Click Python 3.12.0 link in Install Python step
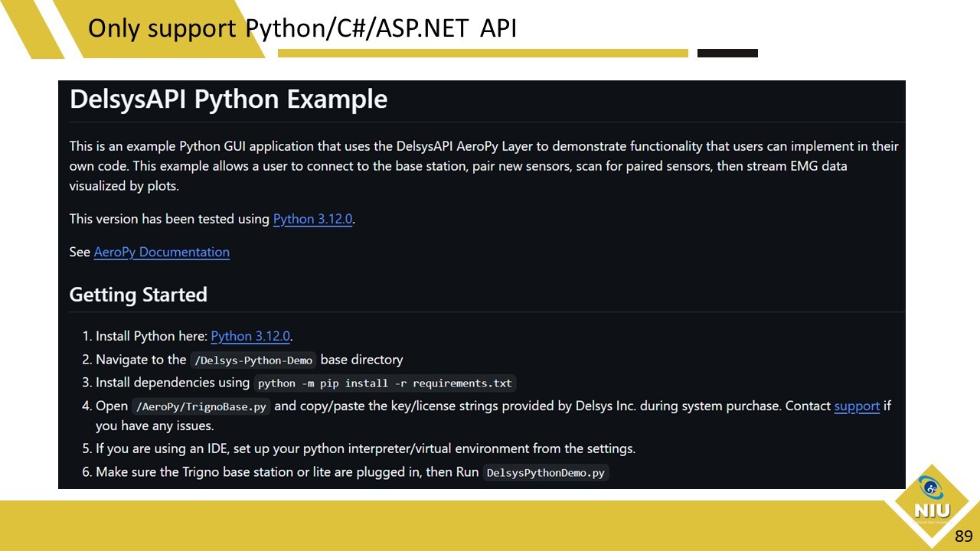This screenshot has height=551, width=980. tap(250, 336)
